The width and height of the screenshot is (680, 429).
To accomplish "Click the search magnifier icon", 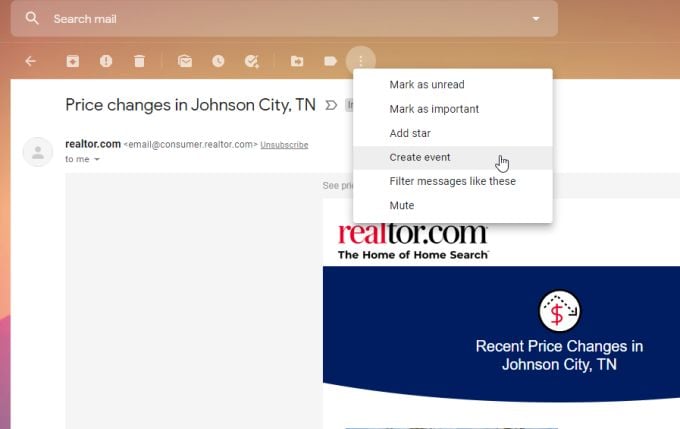I will tap(32, 18).
